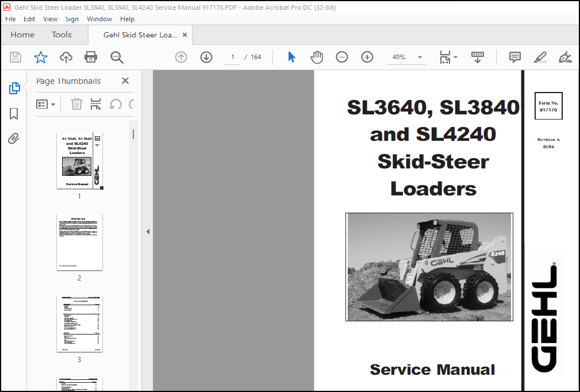Open the File menu
Image resolution: width=580 pixels, height=392 pixels.
point(10,19)
